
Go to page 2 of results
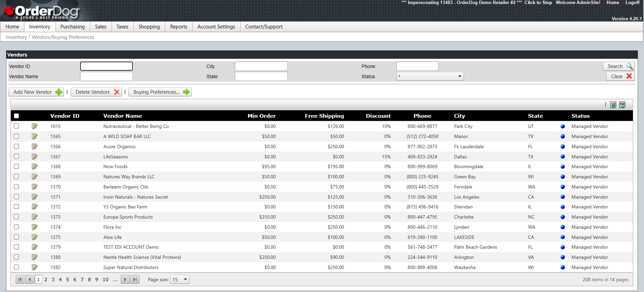46,279
